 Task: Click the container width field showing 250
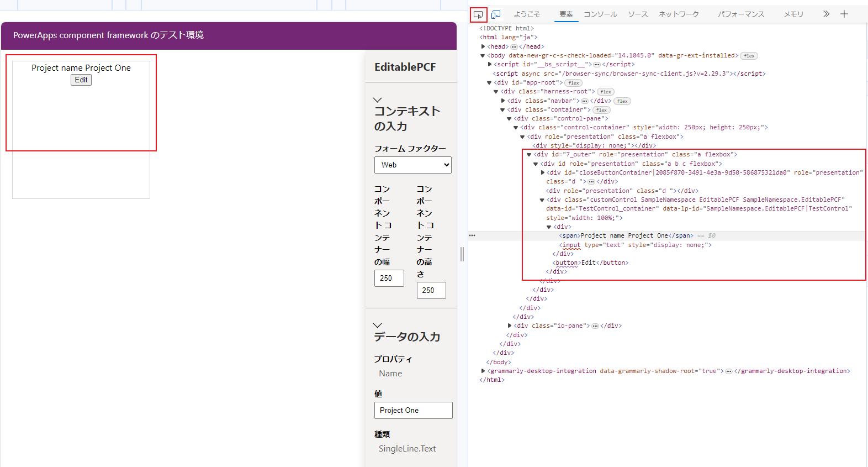(389, 278)
